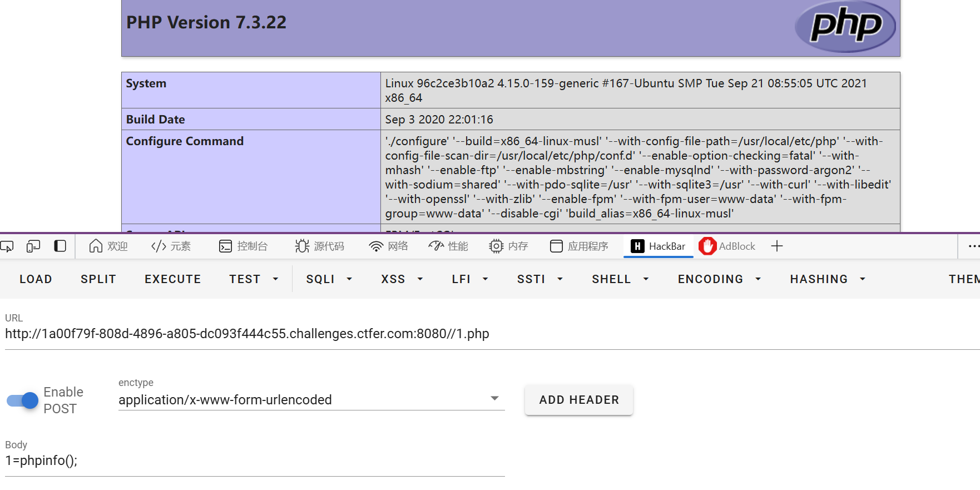Screen dimensions: 980x490
Task: Open the Memory (内存) tab
Action: [508, 246]
